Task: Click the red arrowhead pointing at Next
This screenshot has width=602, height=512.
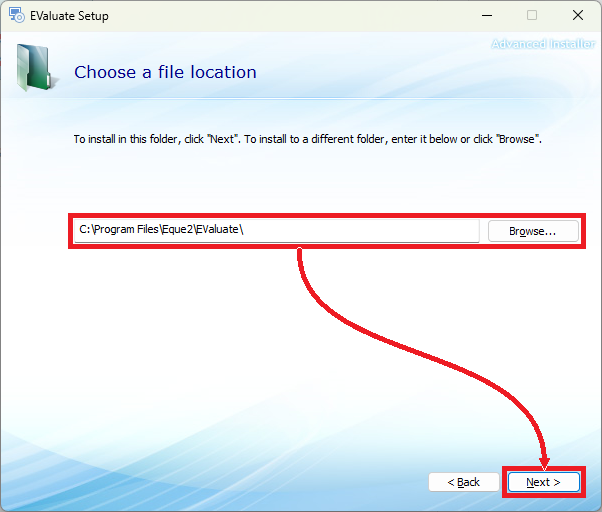Action: pos(545,460)
